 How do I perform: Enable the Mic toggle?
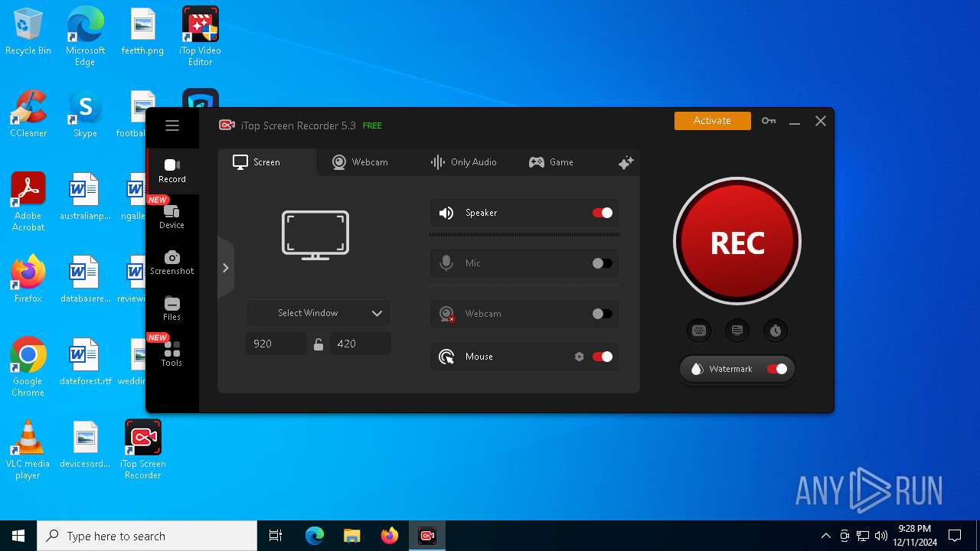[603, 263]
